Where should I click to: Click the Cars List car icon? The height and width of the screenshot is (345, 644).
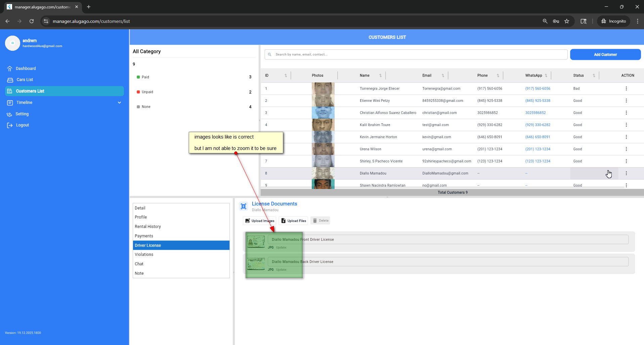(10, 80)
